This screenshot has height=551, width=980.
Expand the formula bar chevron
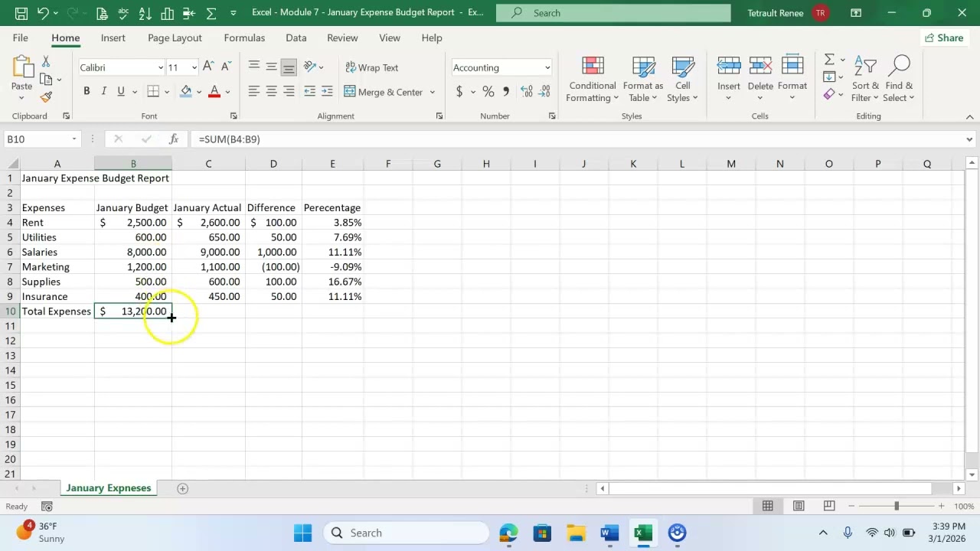[x=969, y=139]
